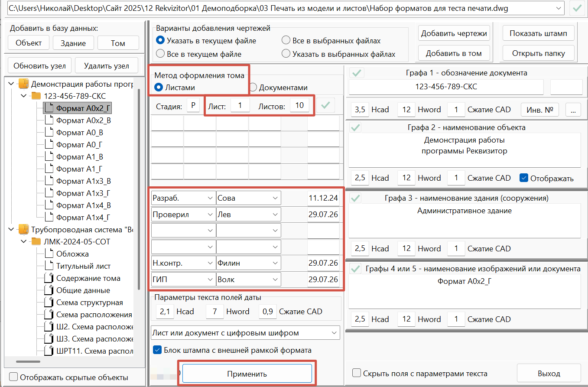588x387 pixels.
Task: Click folder icon of 123-456-789-СКС
Action: click(x=36, y=96)
